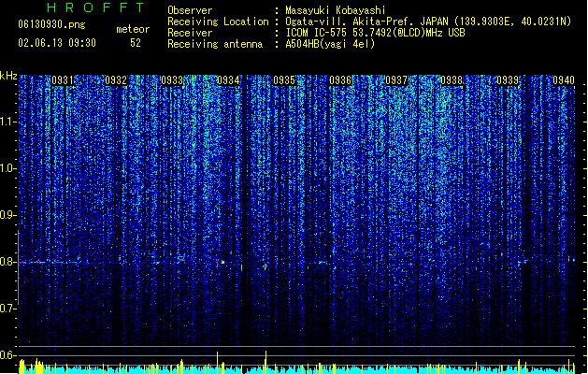Click the 0934 time marker

228,80
